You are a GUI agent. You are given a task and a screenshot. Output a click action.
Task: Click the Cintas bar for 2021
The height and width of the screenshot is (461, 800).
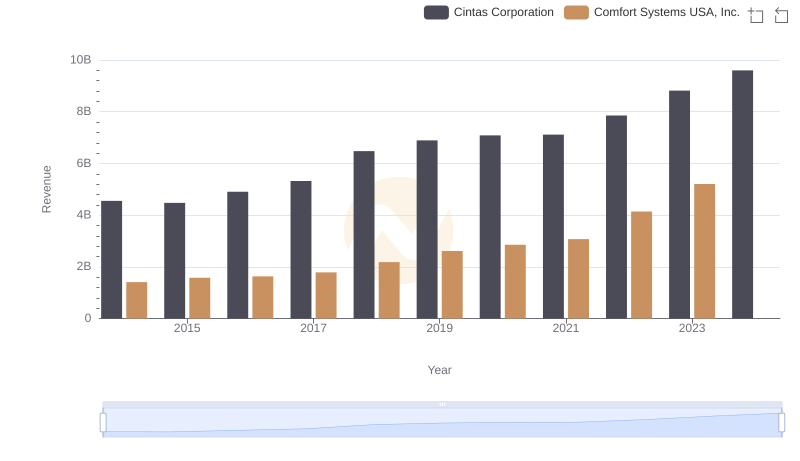pos(554,227)
